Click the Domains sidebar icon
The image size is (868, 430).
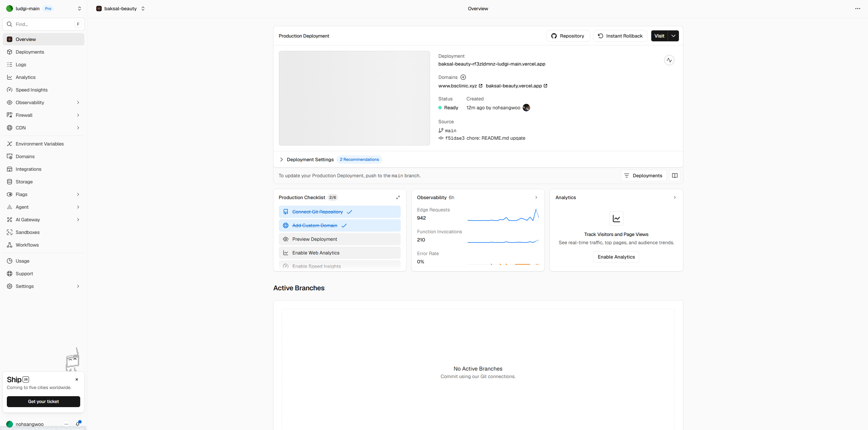(10, 156)
